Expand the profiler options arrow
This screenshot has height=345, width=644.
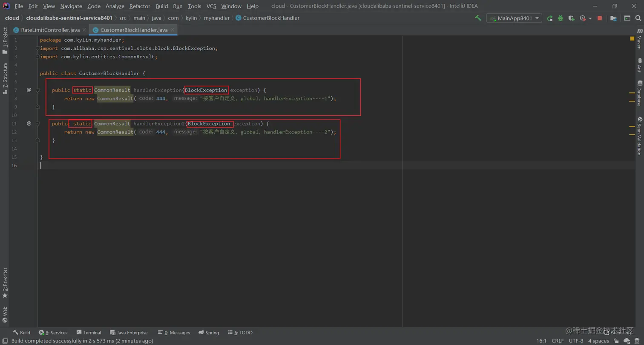coord(590,19)
